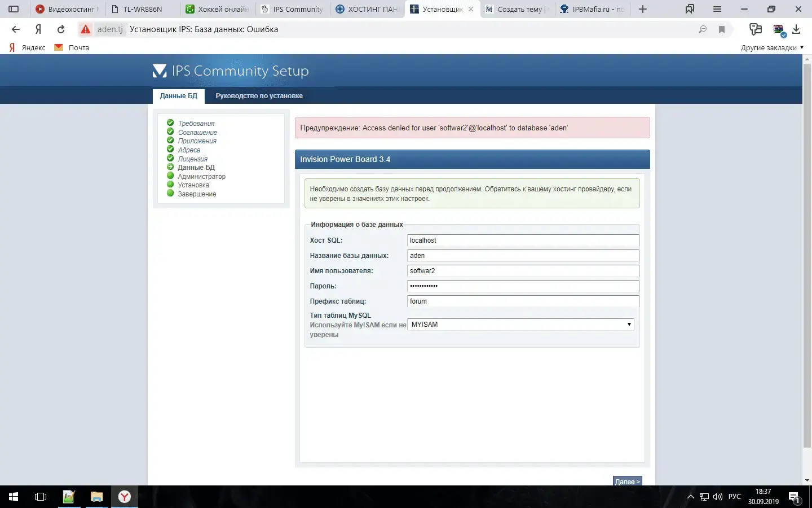Switch to the IPS Community tab

coord(293,9)
